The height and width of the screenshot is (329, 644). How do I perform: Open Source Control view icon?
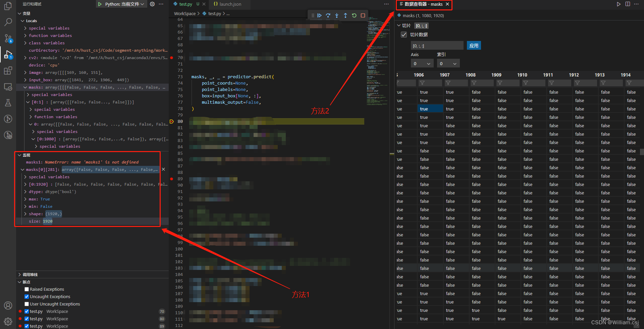pyautogui.click(x=8, y=38)
